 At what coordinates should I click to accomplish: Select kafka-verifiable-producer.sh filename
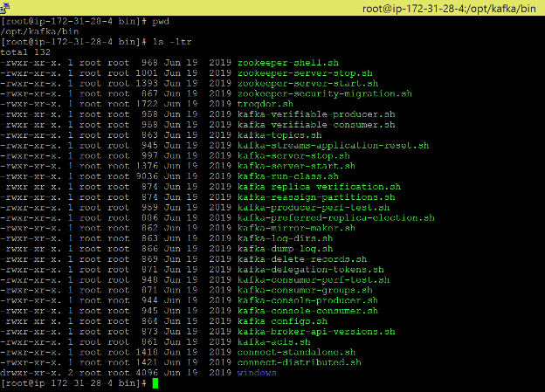316,114
